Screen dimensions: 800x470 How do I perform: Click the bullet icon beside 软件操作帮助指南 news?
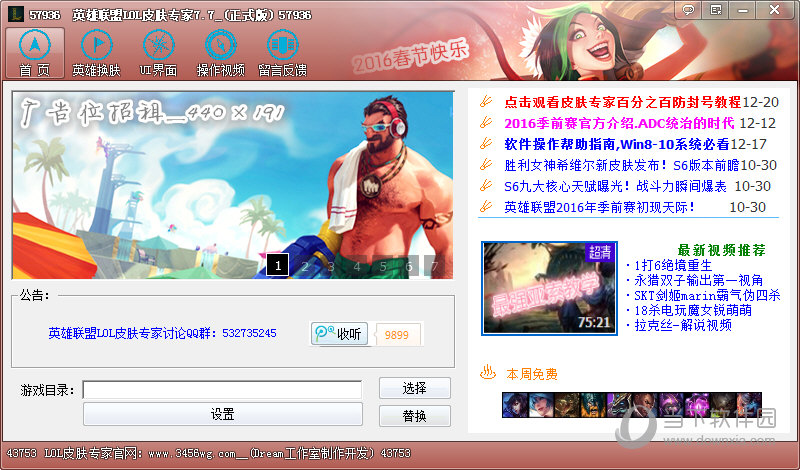point(486,143)
